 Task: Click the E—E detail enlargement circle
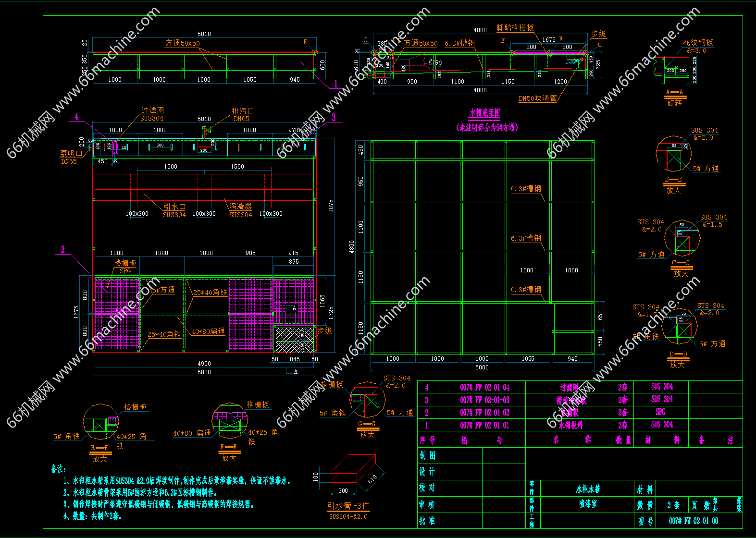100,422
